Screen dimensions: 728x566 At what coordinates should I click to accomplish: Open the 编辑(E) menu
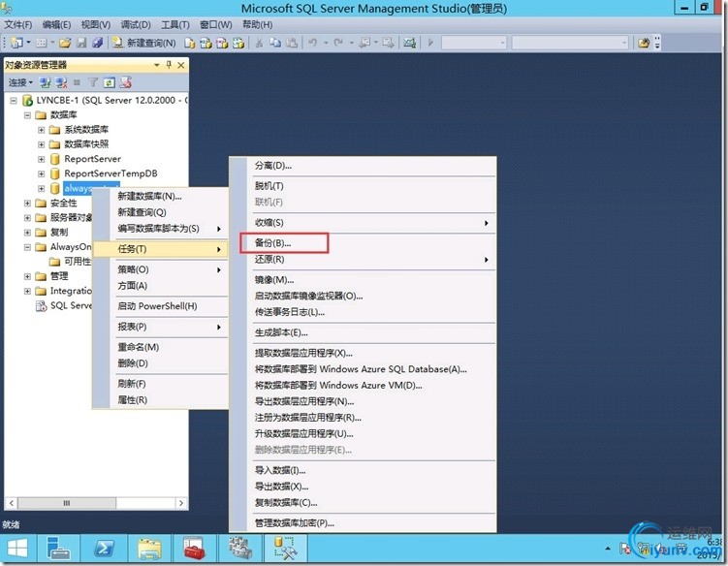[56, 24]
